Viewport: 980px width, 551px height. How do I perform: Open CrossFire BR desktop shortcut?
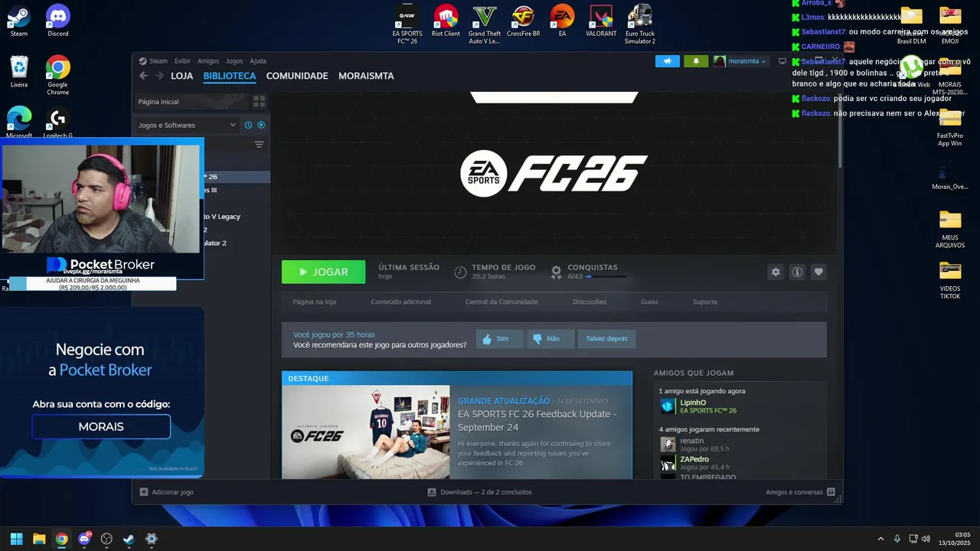tap(524, 21)
